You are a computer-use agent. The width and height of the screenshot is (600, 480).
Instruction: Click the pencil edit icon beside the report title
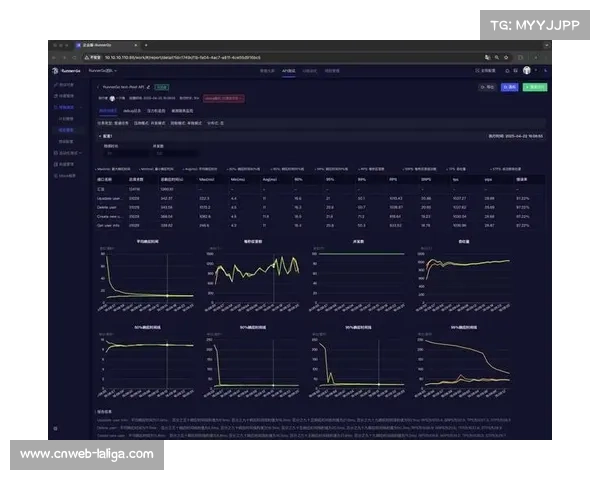[147, 87]
